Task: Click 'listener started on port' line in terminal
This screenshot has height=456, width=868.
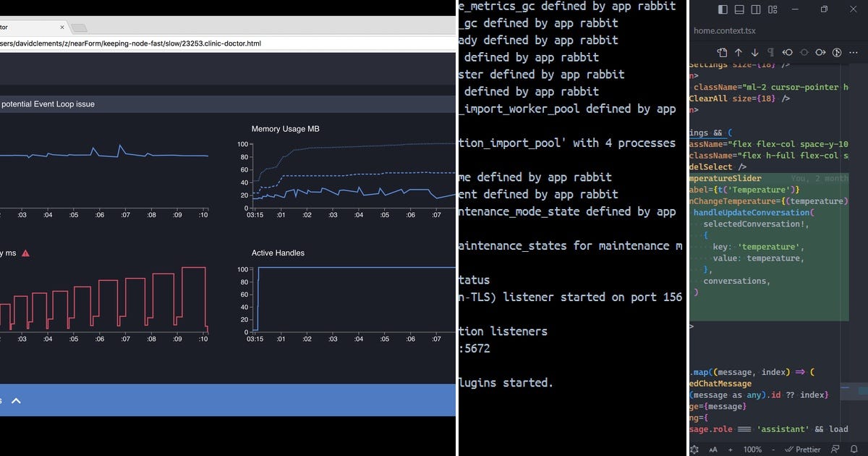Action: point(571,297)
